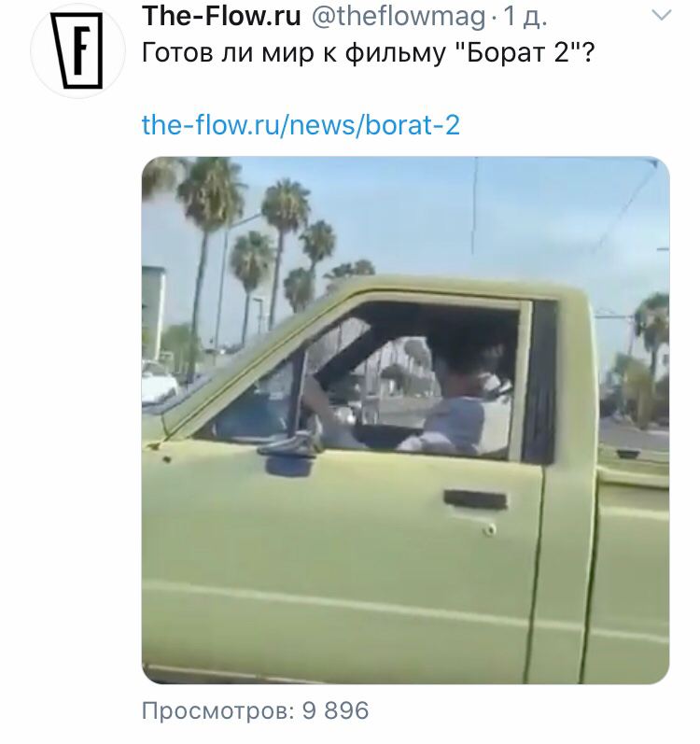
Task: Open the the-flow.ru/news/borat-2 link
Action: 301,125
